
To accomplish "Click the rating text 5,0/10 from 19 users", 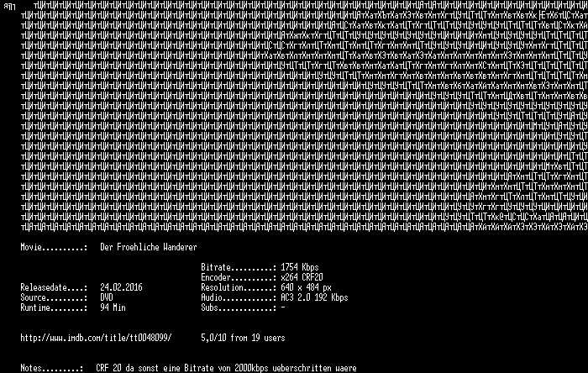I will coord(243,338).
